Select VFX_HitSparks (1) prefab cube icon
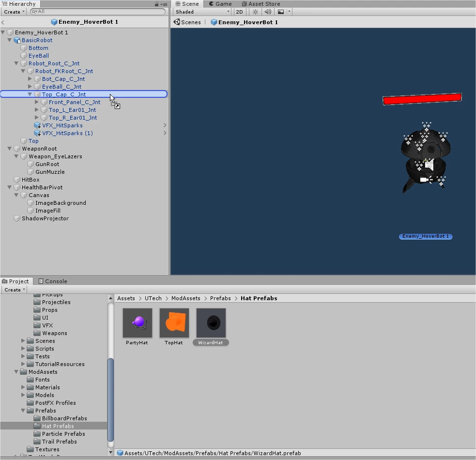Viewport: 476px width, 460px height. [37, 133]
